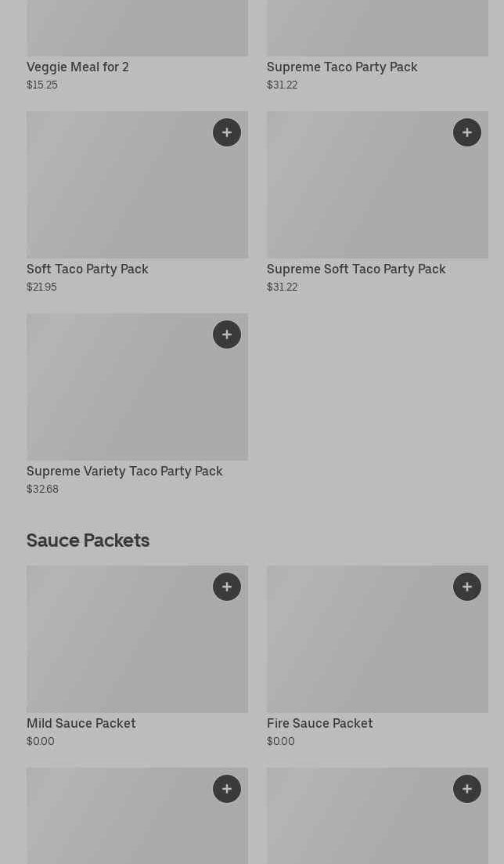Select the Fire Sauce Packet name text

tap(319, 724)
